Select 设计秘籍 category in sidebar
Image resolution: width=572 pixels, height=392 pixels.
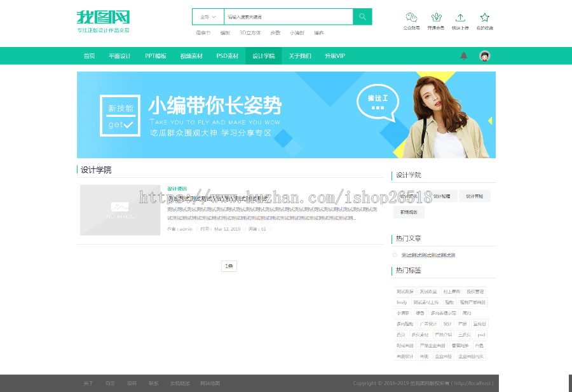coord(442,196)
